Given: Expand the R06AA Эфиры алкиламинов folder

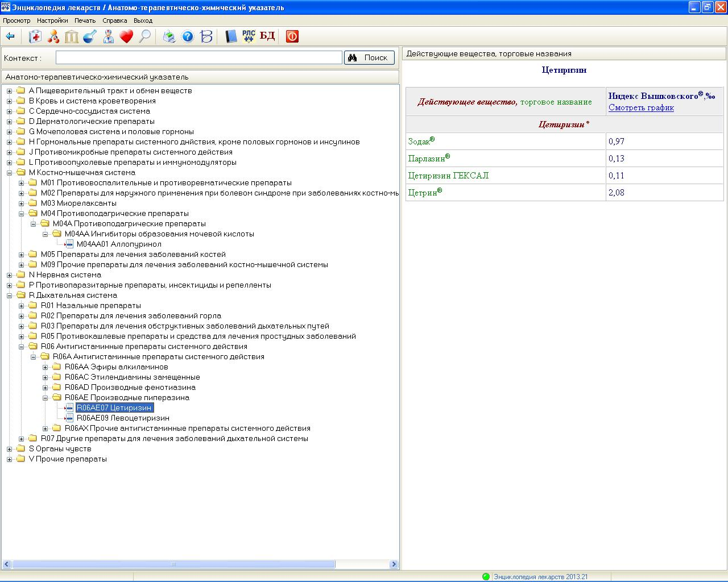Looking at the screenshot, I should point(45,367).
